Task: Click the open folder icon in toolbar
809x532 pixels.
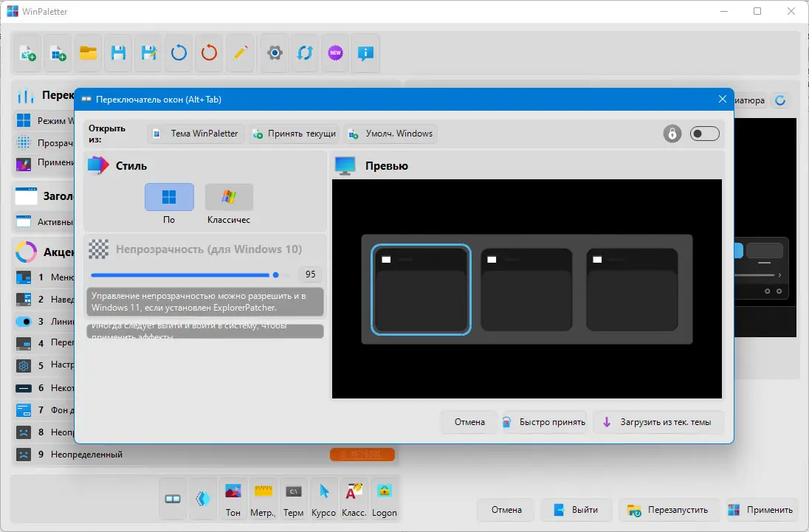Action: tap(89, 53)
